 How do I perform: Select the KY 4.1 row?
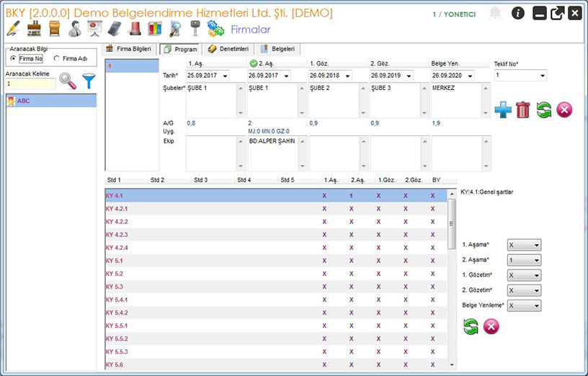coord(276,196)
